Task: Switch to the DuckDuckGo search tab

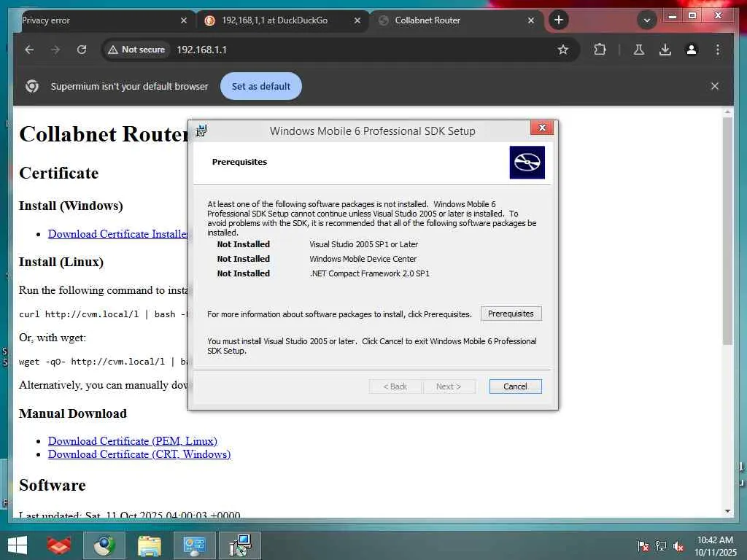Action: click(x=284, y=20)
